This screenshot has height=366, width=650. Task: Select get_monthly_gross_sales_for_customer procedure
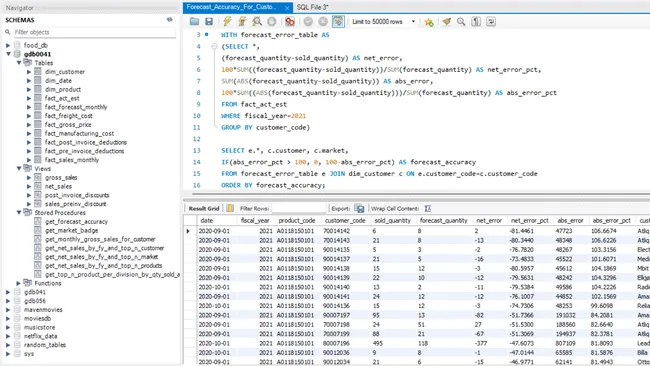coord(100,239)
